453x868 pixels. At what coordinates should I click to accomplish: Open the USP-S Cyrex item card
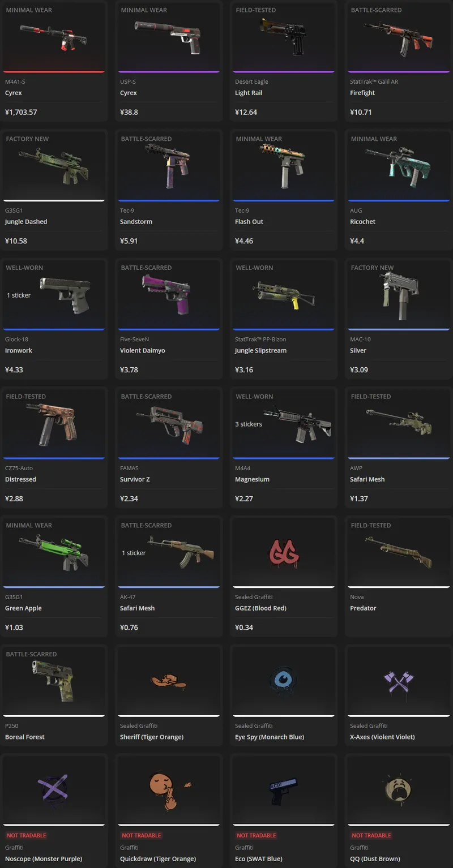coord(169,61)
